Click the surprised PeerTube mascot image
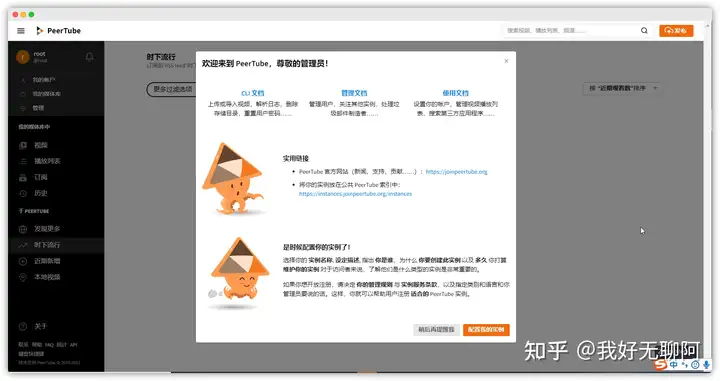Viewport: 720px width, 381px height. pyautogui.click(x=233, y=179)
